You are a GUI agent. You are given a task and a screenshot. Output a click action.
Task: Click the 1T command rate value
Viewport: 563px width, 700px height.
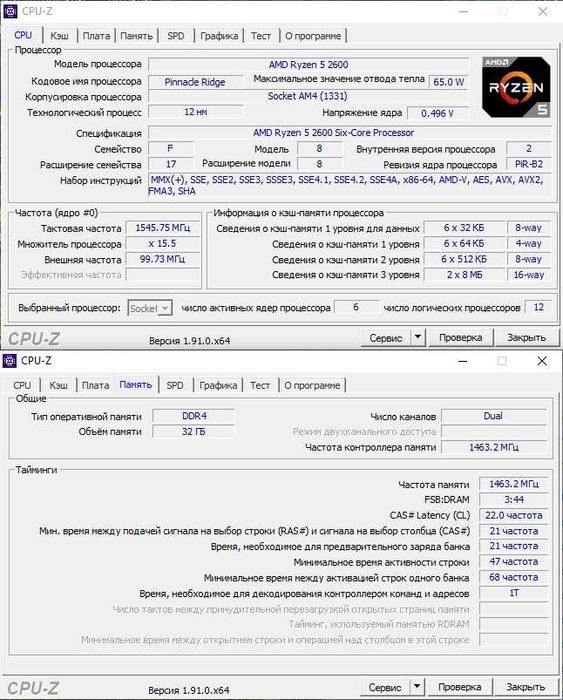[x=513, y=593]
